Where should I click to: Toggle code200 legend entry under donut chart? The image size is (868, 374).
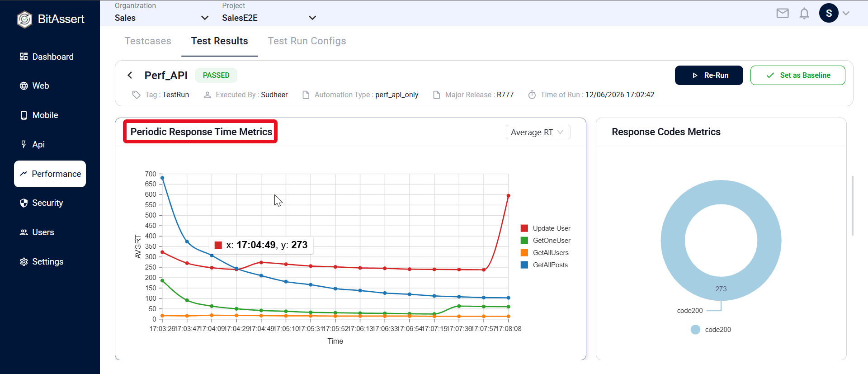(711, 330)
